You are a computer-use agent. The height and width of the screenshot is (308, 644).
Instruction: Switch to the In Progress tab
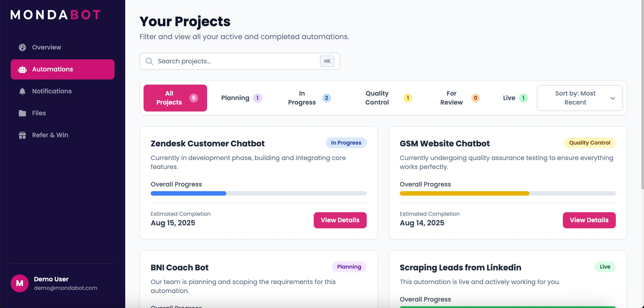click(x=309, y=98)
